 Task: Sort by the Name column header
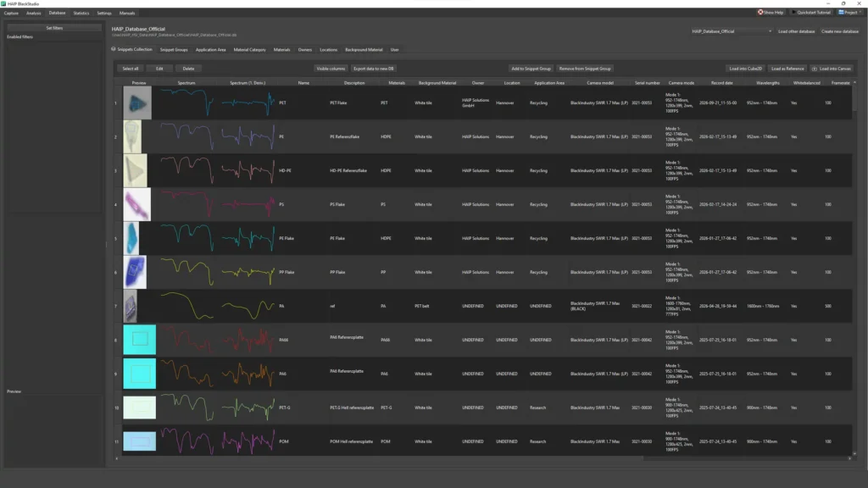click(x=303, y=83)
